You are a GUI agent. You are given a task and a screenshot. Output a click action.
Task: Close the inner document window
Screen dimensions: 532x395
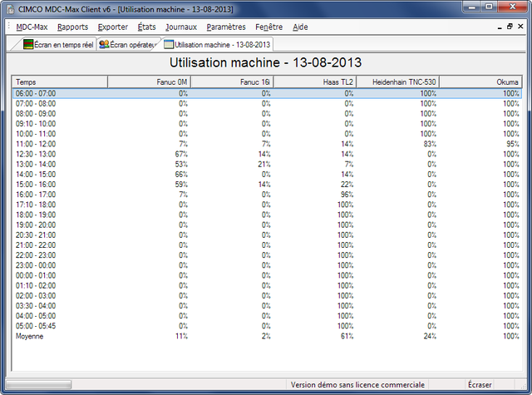click(520, 27)
